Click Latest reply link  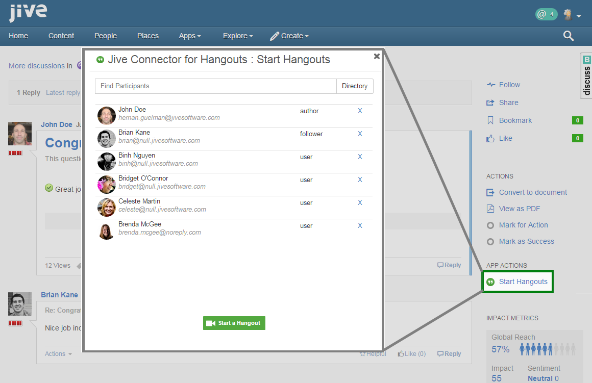point(63,93)
